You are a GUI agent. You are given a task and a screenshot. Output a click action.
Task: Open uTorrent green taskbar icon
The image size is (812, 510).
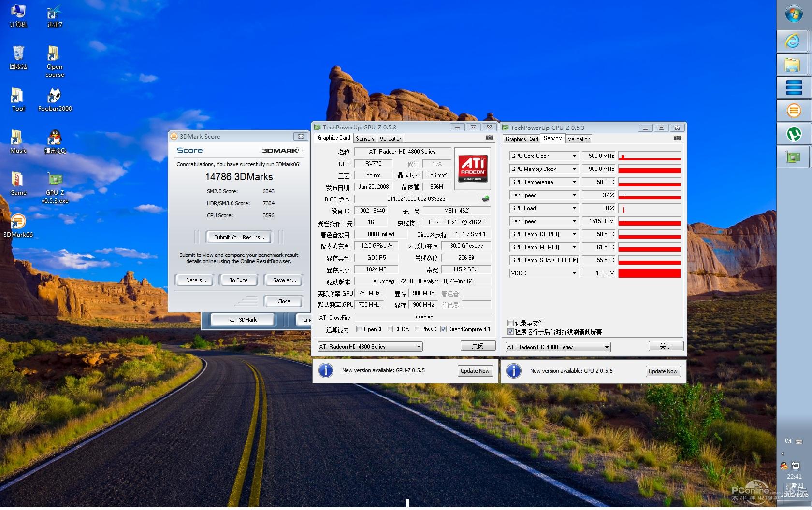794,134
